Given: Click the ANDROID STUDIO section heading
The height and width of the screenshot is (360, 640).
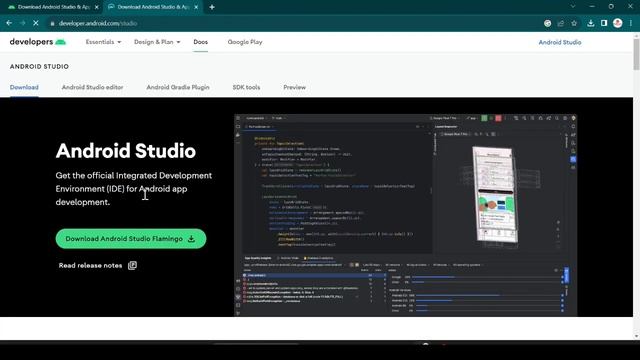Looking at the screenshot, I should 39,67.
